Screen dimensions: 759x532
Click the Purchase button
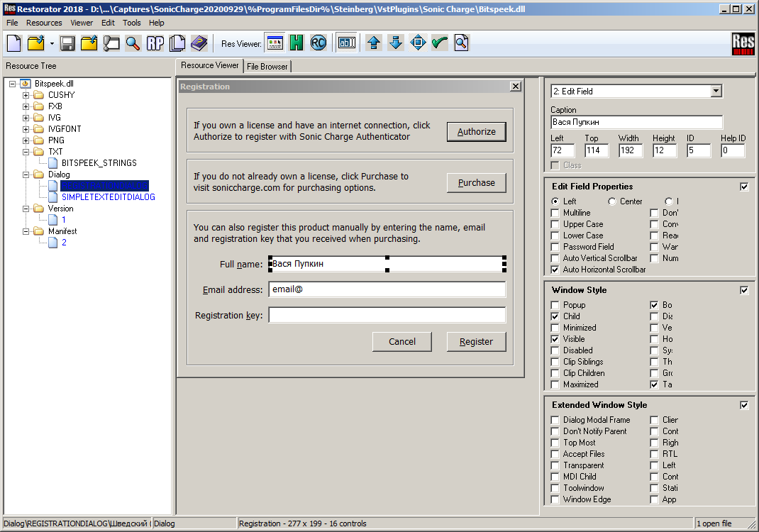(476, 183)
